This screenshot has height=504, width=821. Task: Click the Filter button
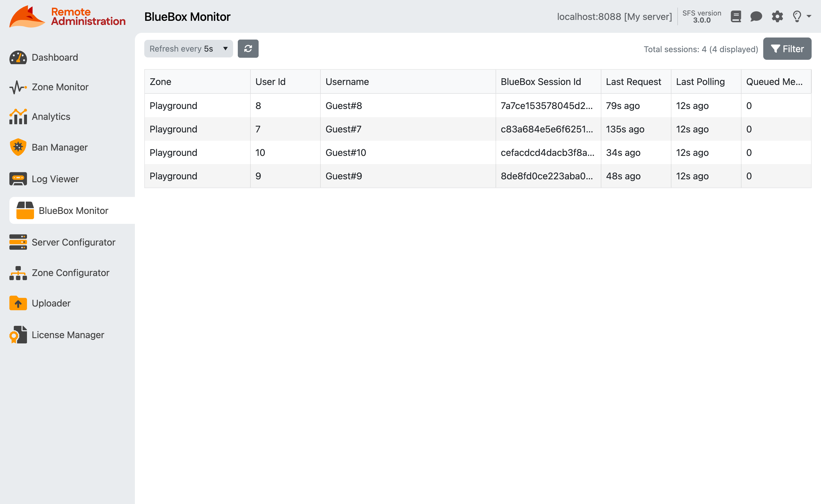787,48
